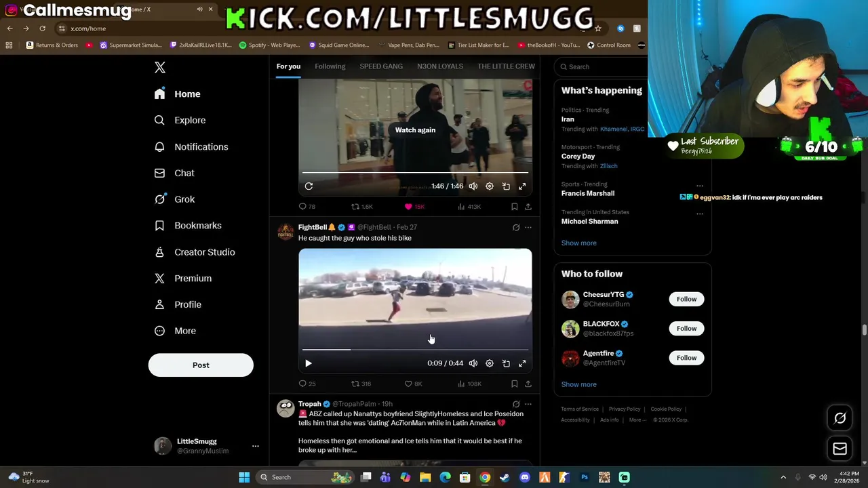Repost the top post with 1.6K reposts
The width and height of the screenshot is (868, 488).
tap(361, 207)
